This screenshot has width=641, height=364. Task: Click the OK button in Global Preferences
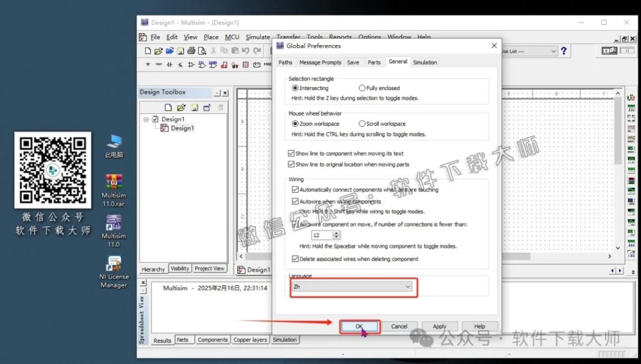coord(359,326)
